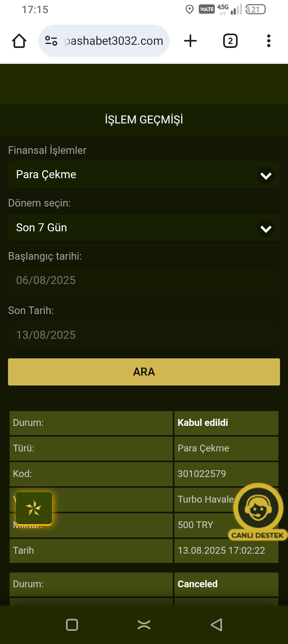This screenshot has width=288, height=644.
Task: Tap the Kabul edildi status cell
Action: pyautogui.click(x=226, y=423)
